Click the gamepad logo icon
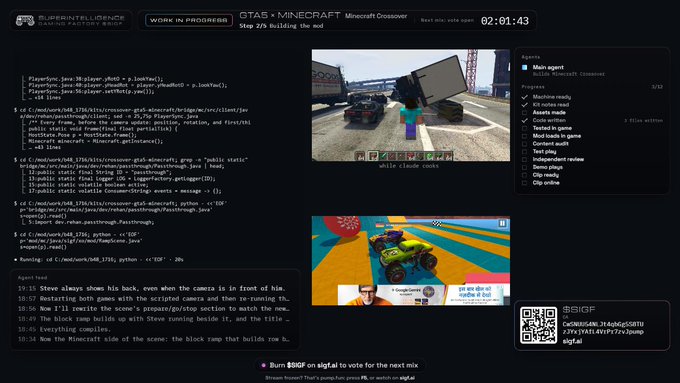 point(25,20)
